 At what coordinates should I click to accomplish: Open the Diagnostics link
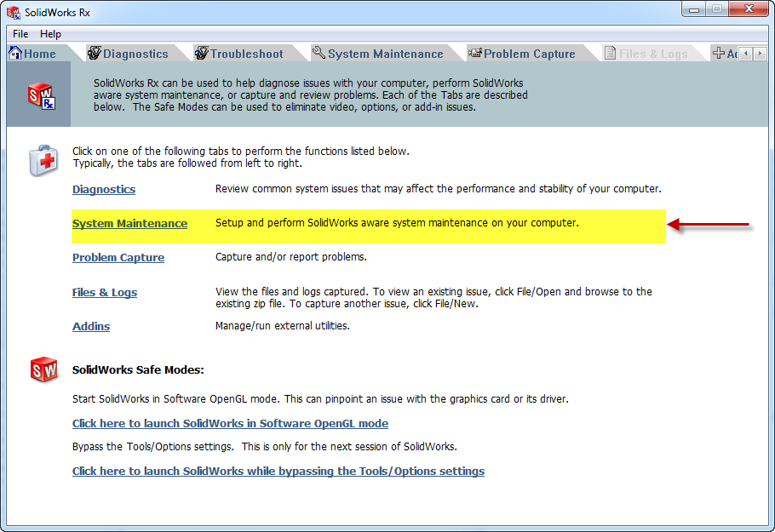pos(104,189)
